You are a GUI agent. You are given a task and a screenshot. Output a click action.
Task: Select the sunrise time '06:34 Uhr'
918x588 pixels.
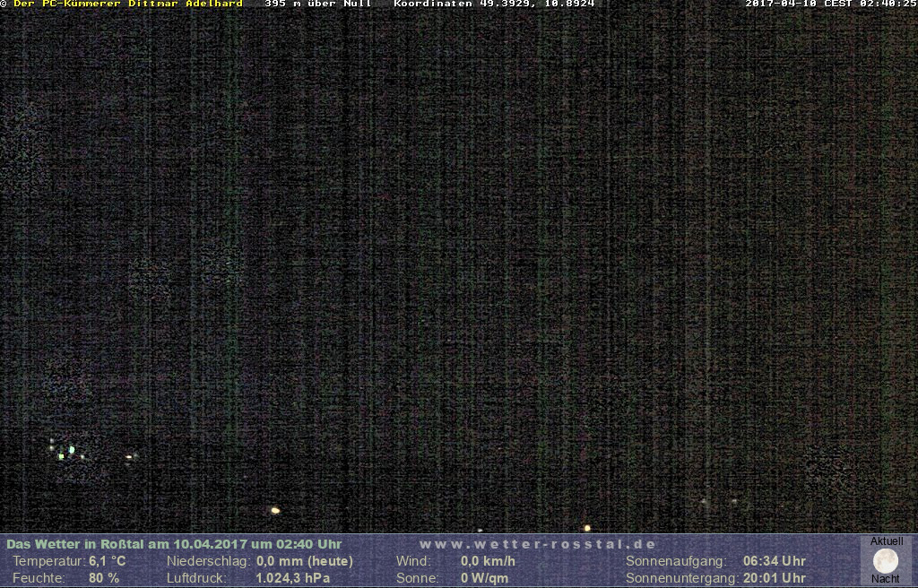pos(774,561)
